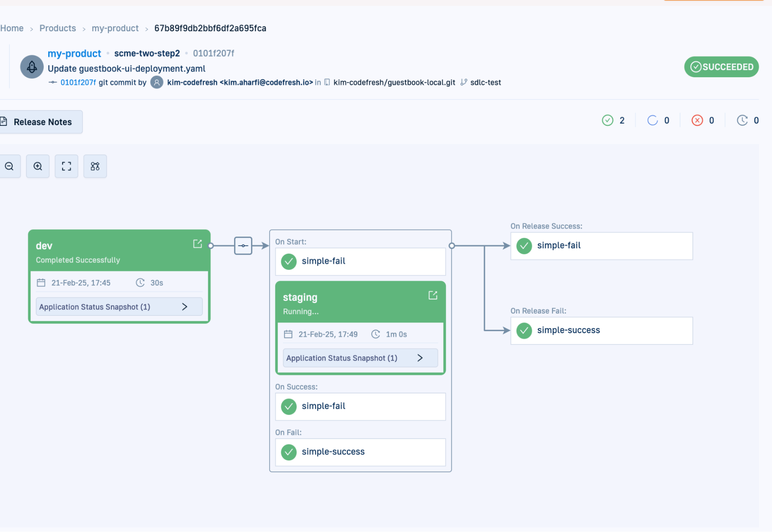Click the auto-layout nodes icon
The height and width of the screenshot is (532, 772).
click(95, 166)
